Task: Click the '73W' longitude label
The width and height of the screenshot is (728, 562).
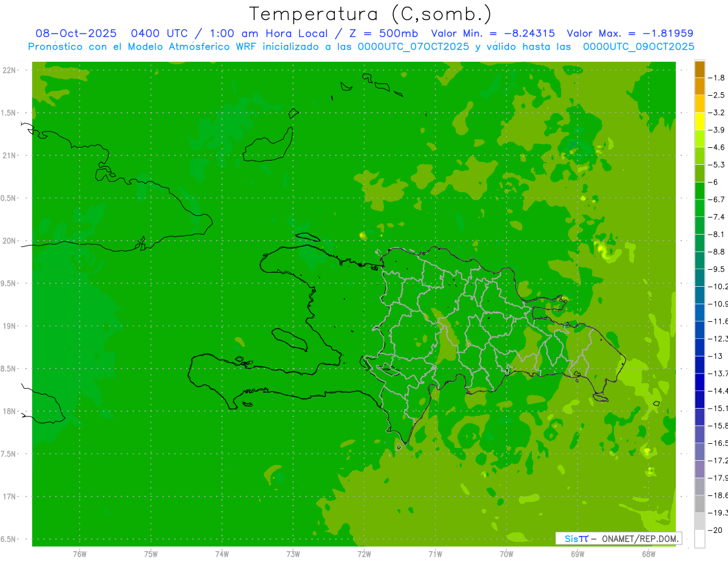Action: pos(293,554)
